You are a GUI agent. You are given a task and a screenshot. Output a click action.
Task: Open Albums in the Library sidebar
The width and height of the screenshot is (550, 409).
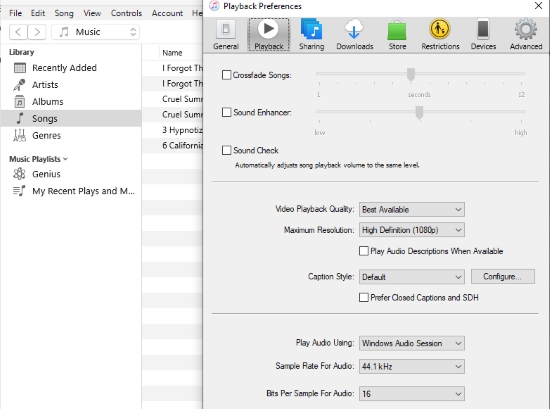pos(71,102)
